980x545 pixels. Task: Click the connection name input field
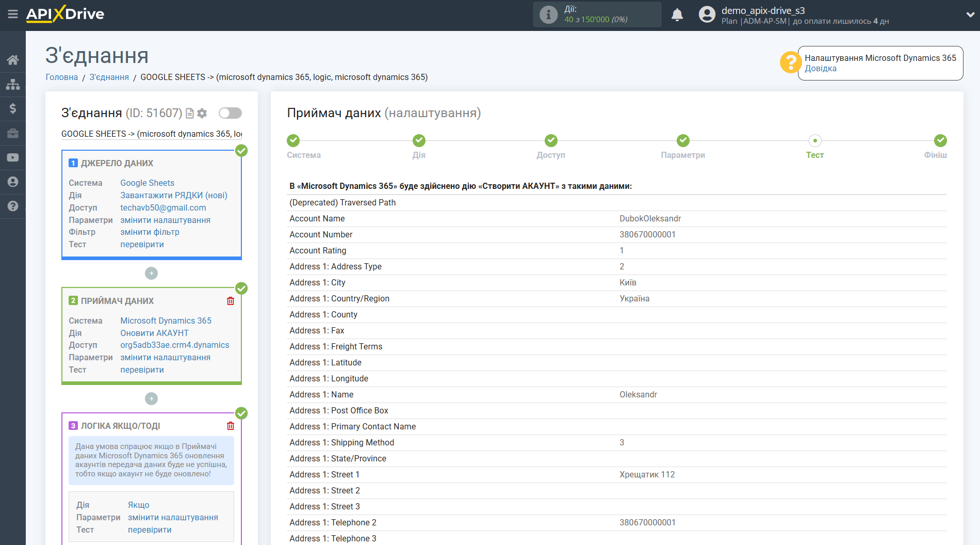[152, 134]
